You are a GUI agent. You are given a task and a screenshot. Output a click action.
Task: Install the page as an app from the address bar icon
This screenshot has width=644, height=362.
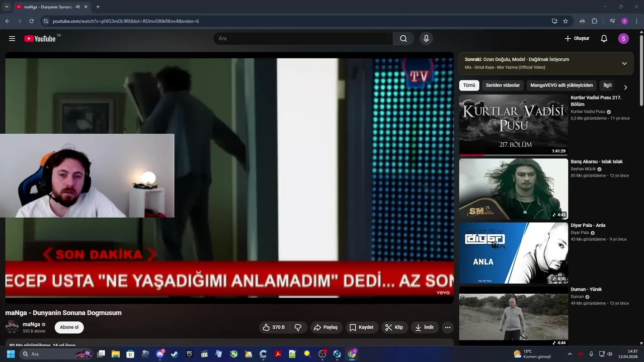(554, 21)
